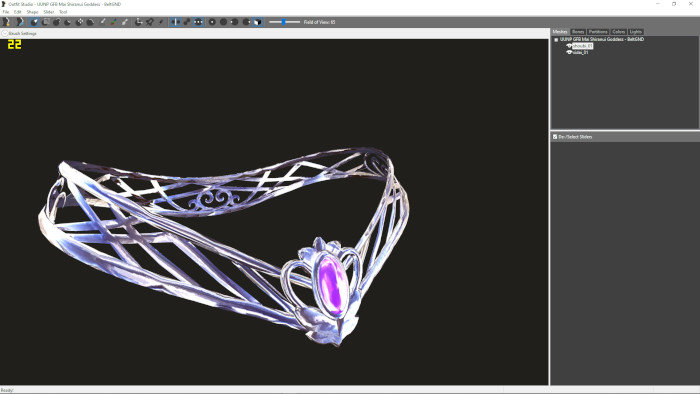Switch to the Colors tab
The image size is (700, 394).
point(618,32)
